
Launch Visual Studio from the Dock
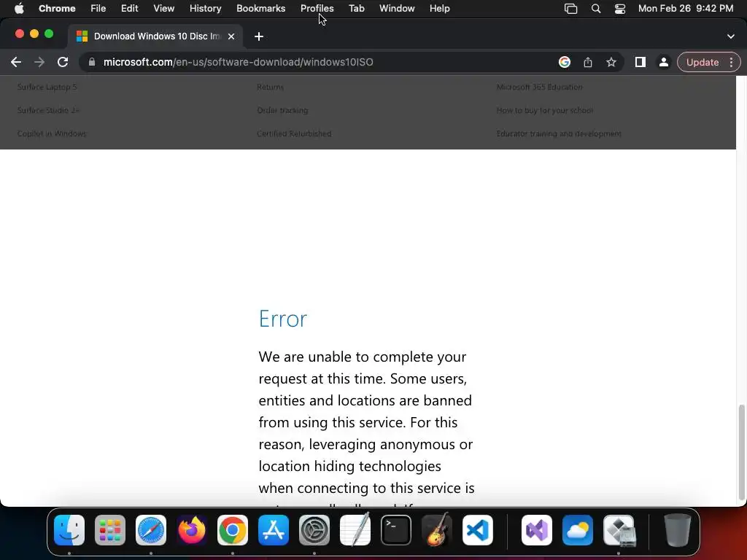click(x=537, y=530)
